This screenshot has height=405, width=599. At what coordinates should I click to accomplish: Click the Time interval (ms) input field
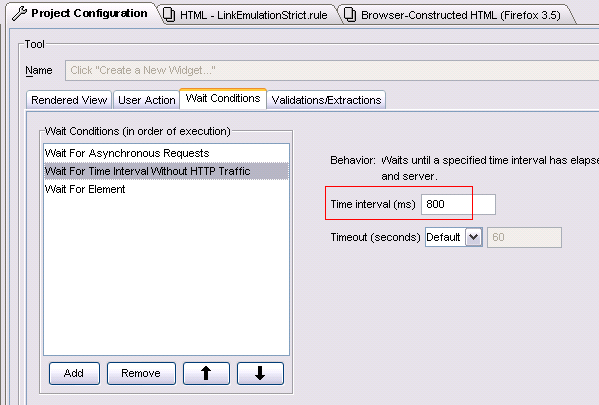pyautogui.click(x=458, y=204)
